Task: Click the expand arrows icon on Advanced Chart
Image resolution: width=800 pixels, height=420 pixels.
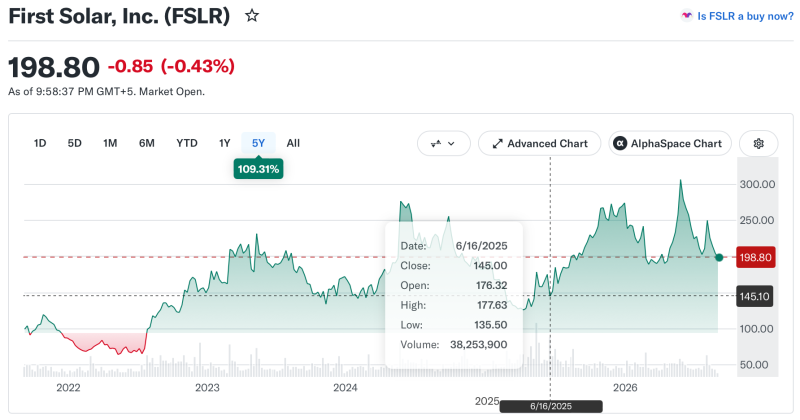Action: [497, 144]
